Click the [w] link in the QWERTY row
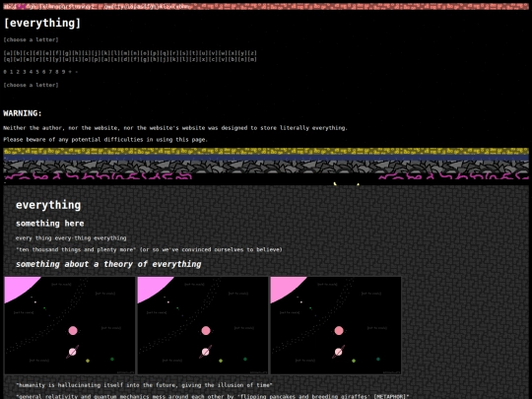532x399 pixels. point(18,59)
